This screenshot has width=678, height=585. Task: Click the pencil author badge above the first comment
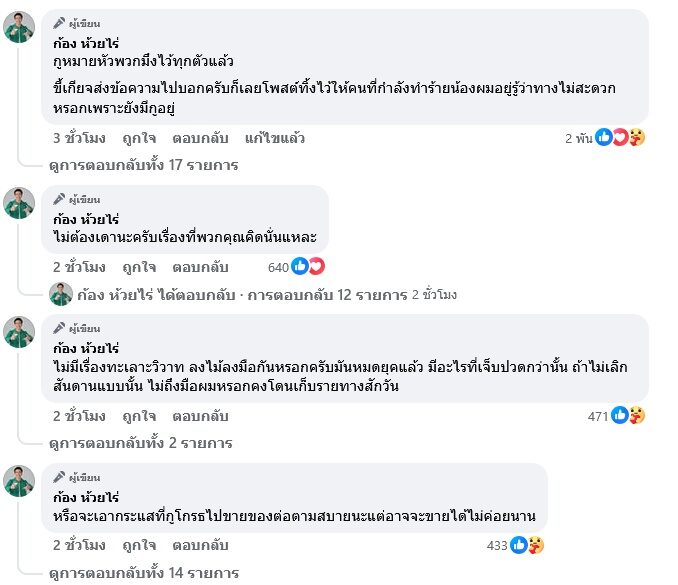[x=59, y=23]
